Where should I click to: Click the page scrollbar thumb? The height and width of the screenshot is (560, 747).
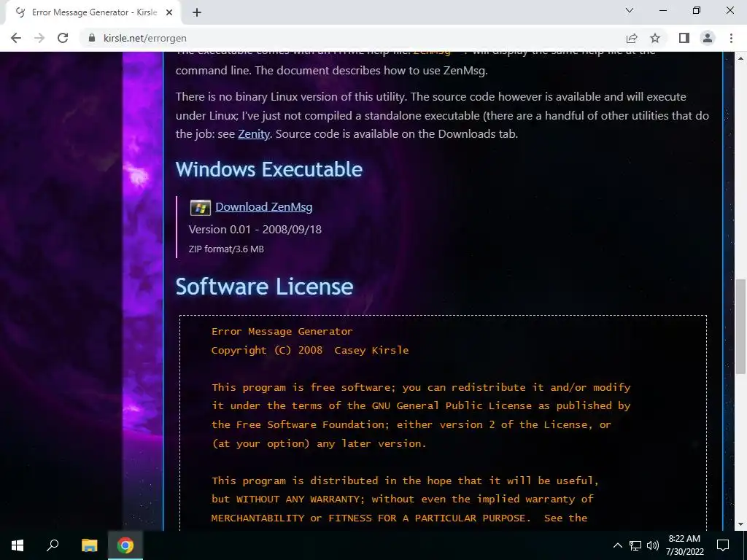coord(740,327)
